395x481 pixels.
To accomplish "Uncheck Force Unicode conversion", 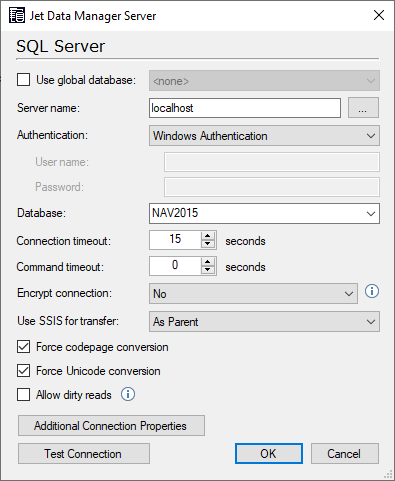I will 23,371.
